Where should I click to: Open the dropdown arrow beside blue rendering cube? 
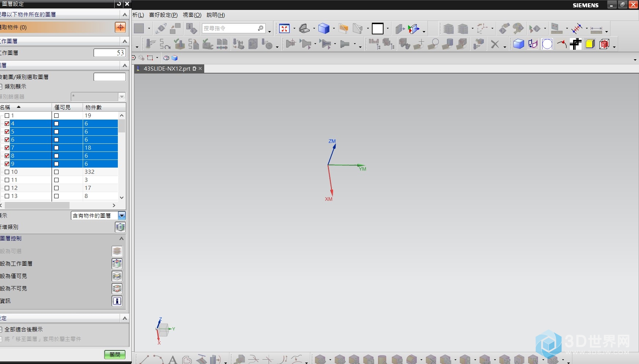334,29
